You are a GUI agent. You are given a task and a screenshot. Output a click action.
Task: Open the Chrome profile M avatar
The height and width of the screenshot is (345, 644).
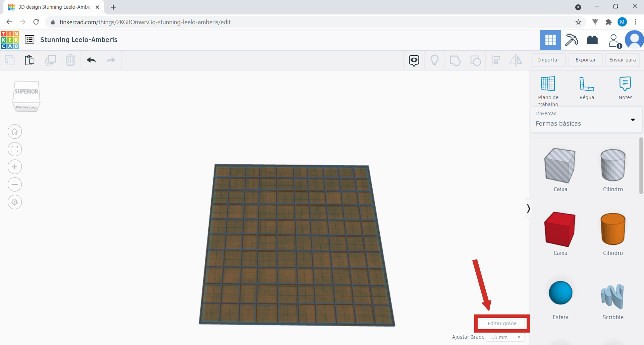pyautogui.click(x=622, y=22)
